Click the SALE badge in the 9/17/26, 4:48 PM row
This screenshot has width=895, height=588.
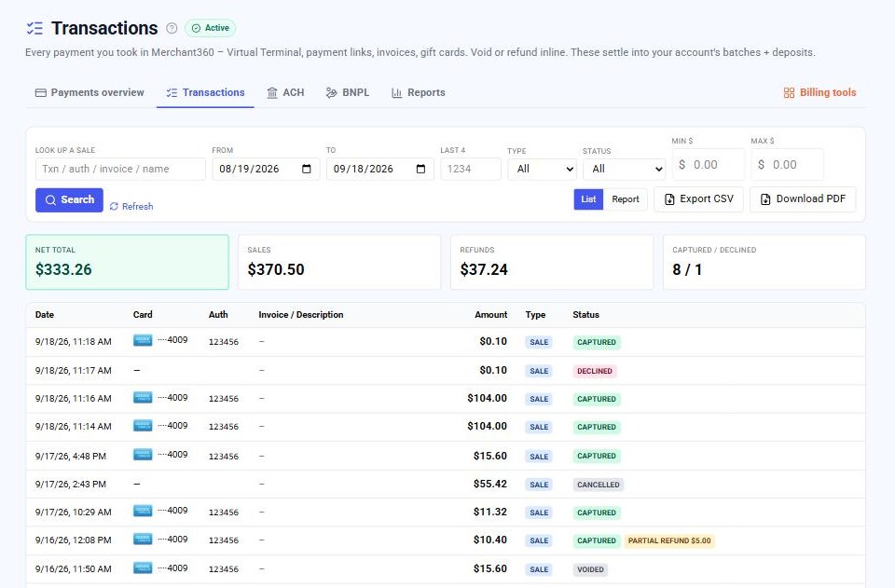tap(539, 457)
